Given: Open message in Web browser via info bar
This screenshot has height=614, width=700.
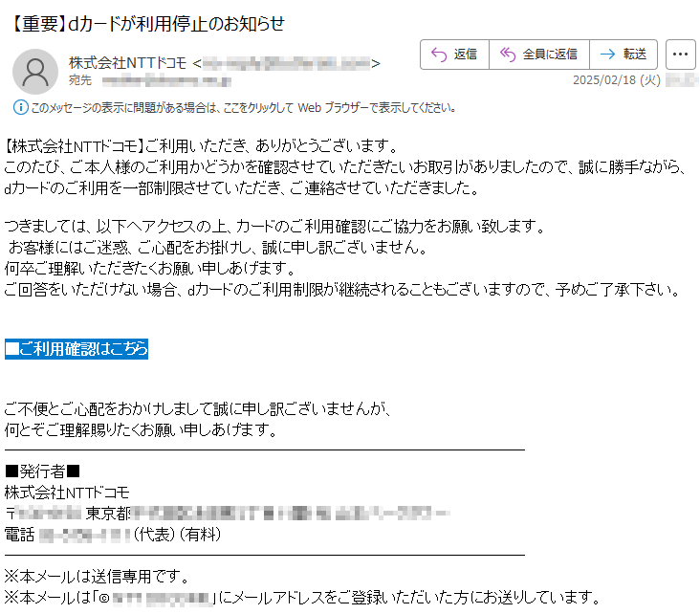Looking at the screenshot, I should 243,108.
